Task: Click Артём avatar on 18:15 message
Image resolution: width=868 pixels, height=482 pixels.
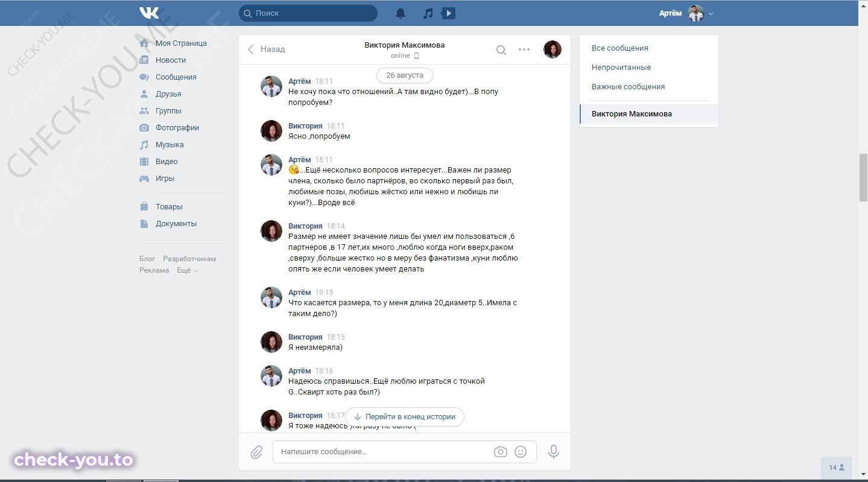Action: [271, 297]
